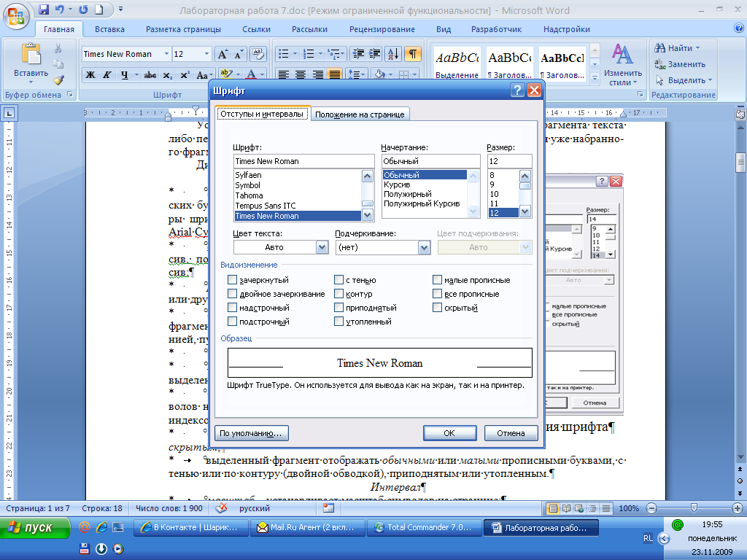
Task: Click the Format Painter brush icon
Action: coord(58,80)
